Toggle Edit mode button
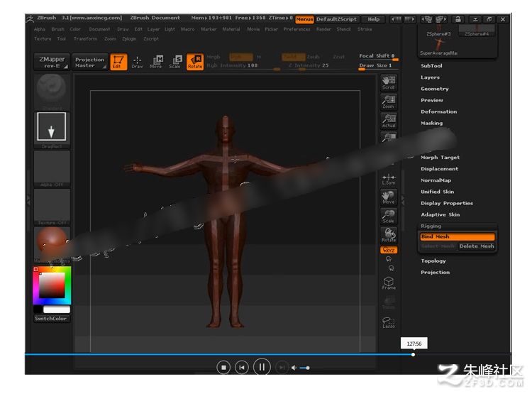 pos(118,62)
